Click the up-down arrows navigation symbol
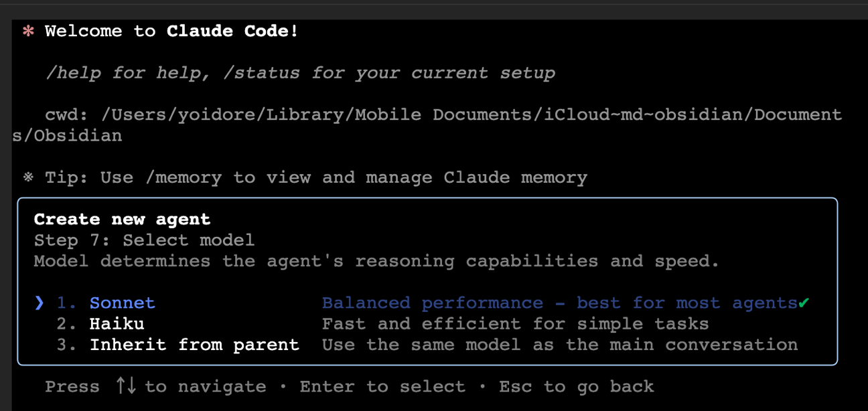The image size is (868, 411). [x=125, y=386]
